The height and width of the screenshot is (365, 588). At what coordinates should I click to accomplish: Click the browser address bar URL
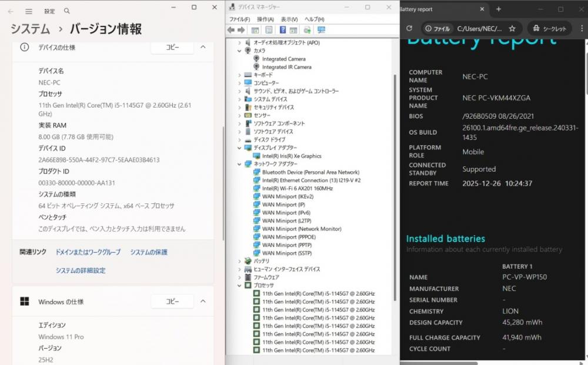tap(479, 28)
